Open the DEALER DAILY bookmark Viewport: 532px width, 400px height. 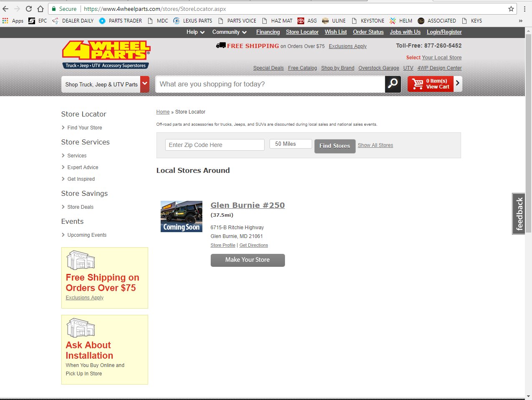tap(73, 20)
